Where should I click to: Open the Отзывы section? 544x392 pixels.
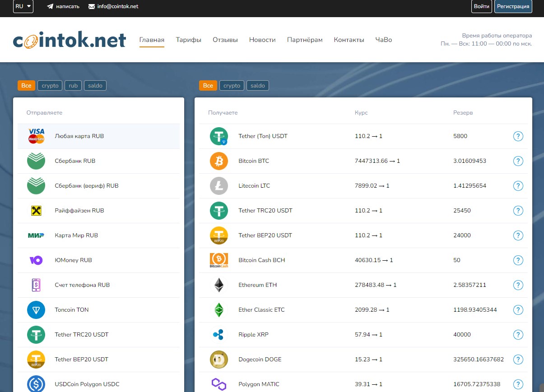click(225, 40)
